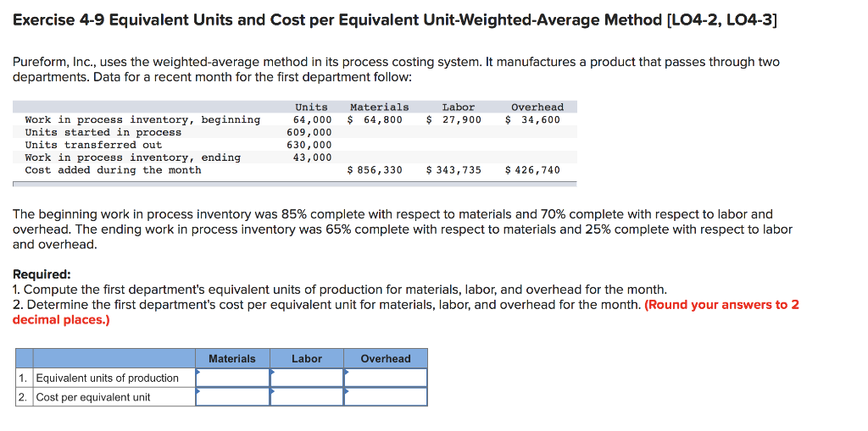868x431 pixels.
Task: Click 'Units transferred out' row label
Action: click(x=93, y=145)
